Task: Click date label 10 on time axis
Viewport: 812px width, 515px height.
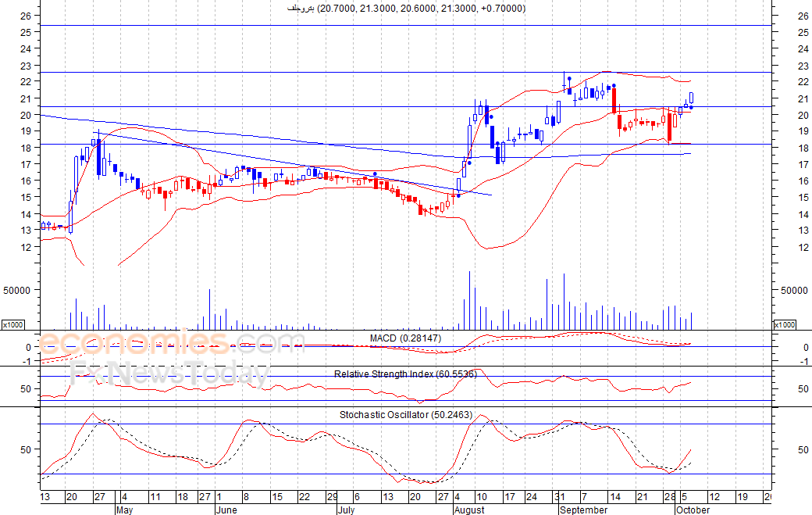Action: pyautogui.click(x=482, y=497)
